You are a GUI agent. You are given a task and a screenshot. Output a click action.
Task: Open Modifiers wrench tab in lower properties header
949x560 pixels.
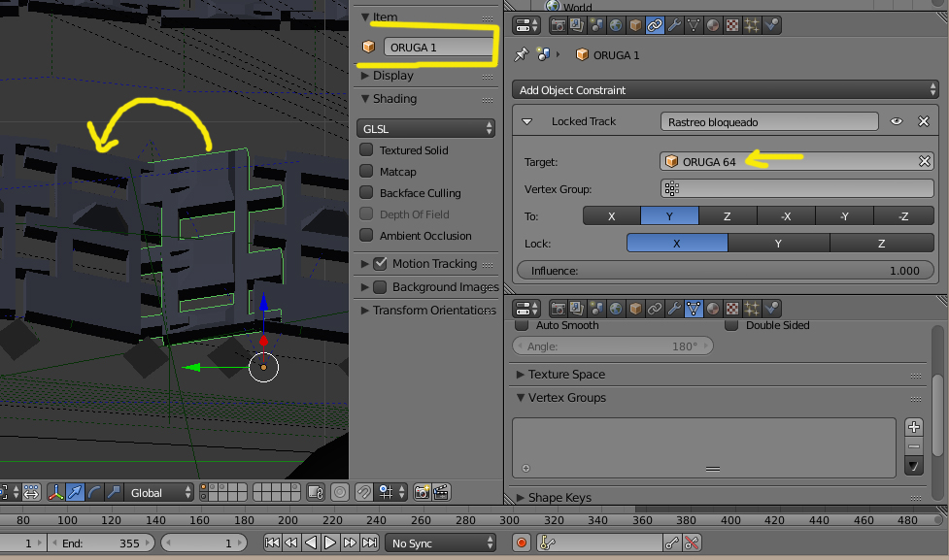(x=673, y=309)
